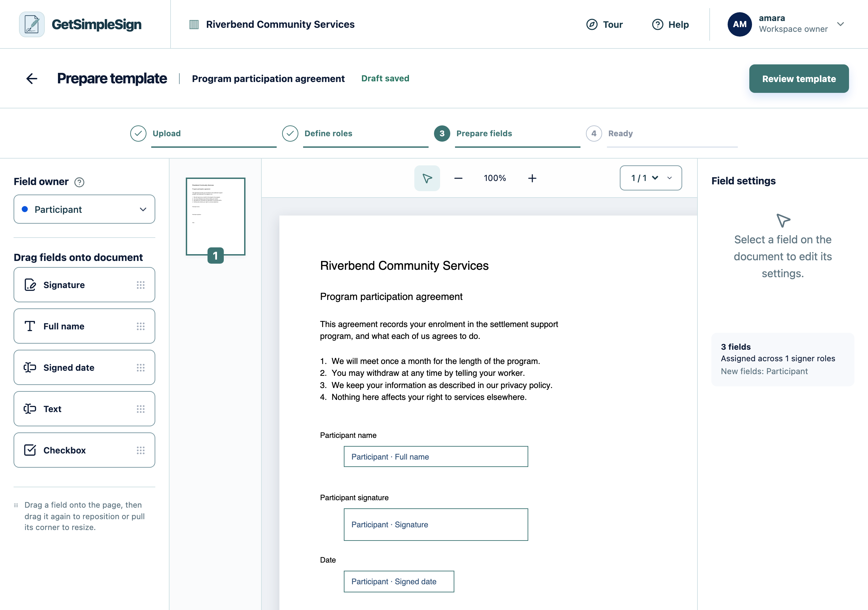This screenshot has width=868, height=610.
Task: Click the Upload step checkmark circle
Action: (x=138, y=134)
